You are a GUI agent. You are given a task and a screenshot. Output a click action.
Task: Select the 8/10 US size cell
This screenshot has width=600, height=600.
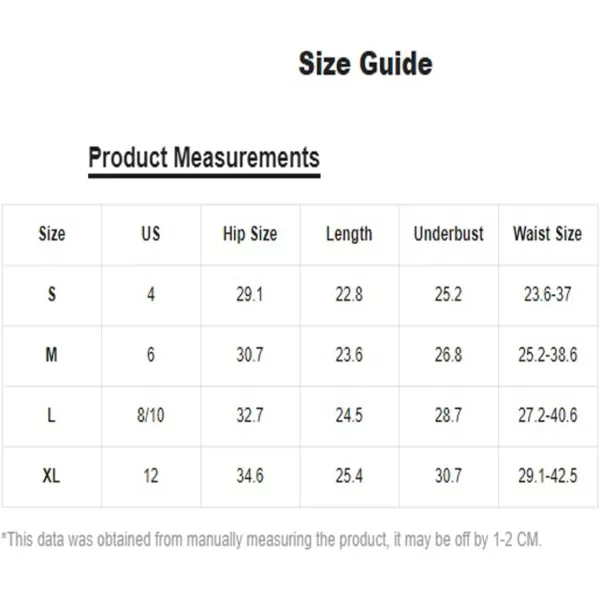(x=151, y=415)
